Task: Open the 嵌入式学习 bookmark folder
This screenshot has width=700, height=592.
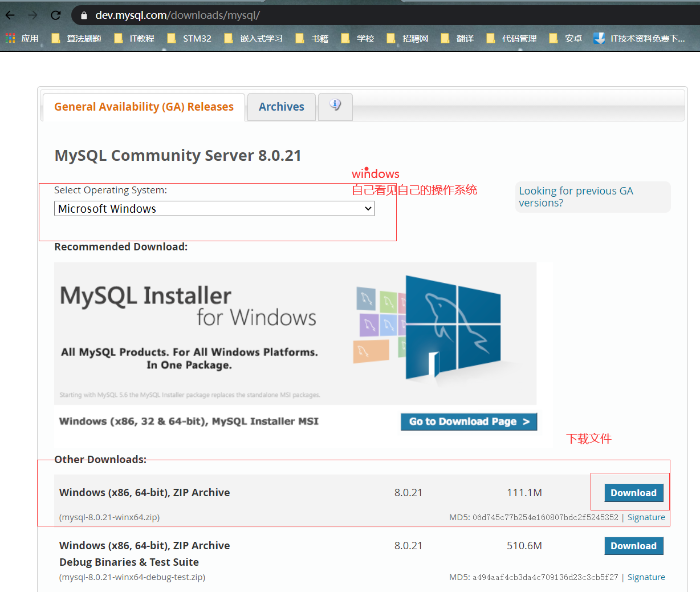Action: pyautogui.click(x=254, y=38)
